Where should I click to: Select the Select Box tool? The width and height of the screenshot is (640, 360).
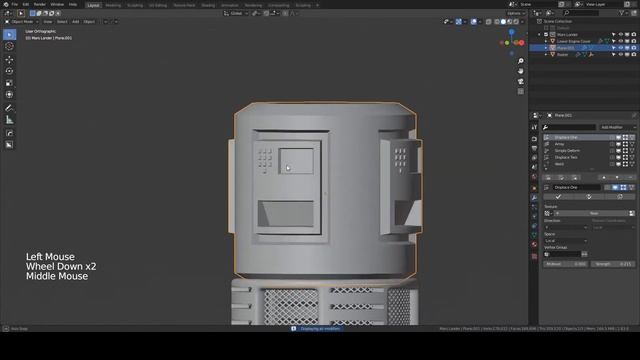coord(9,35)
